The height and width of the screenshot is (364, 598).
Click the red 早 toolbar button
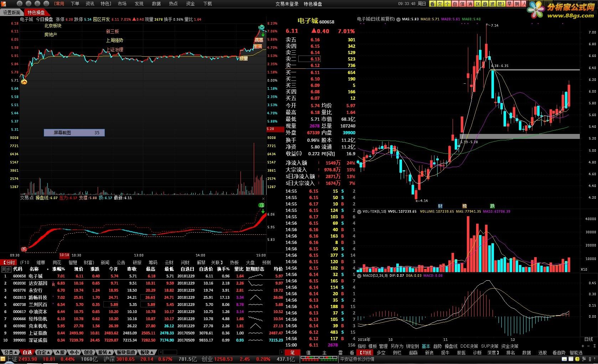point(510,4)
